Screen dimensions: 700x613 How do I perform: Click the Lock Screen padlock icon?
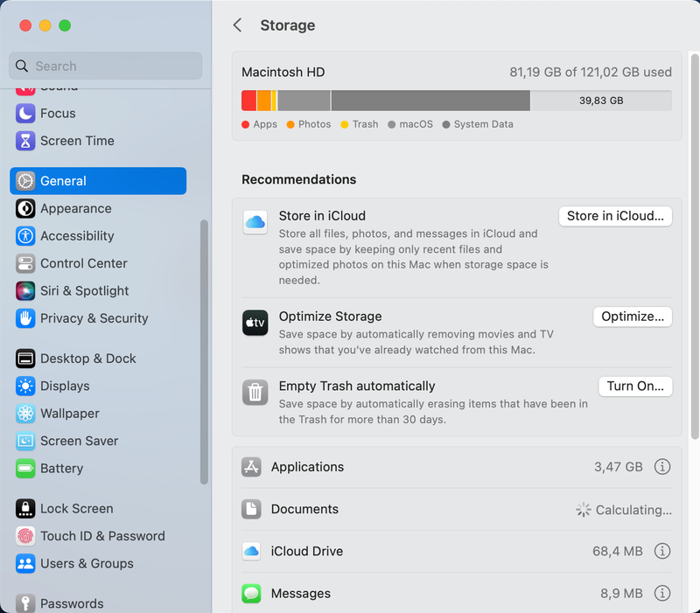25,509
